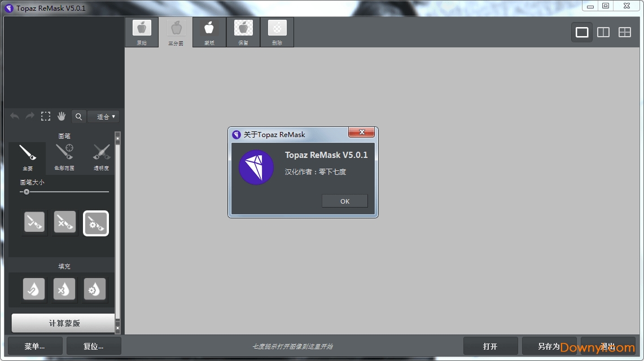644x361 pixels.
Task: Open the 色彩范围 brush tab
Action: coord(64,157)
